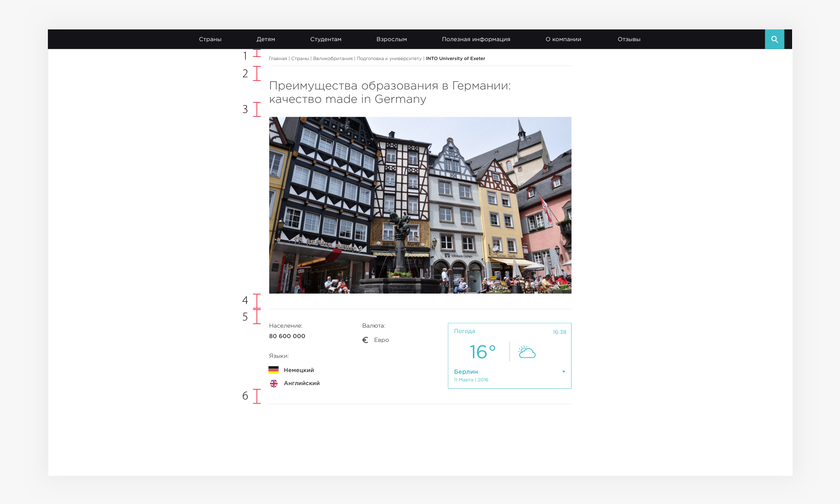Click the 16:38 time in weather widget

(x=559, y=332)
